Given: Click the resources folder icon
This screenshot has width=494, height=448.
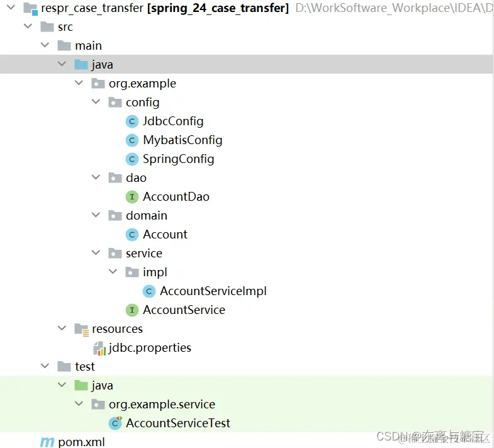Looking at the screenshot, I should point(82,330).
